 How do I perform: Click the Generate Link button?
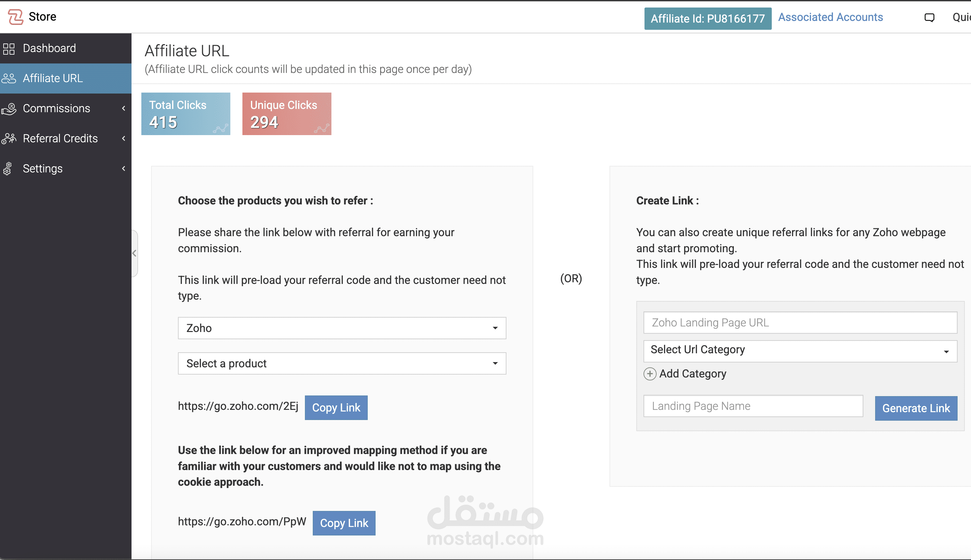(x=916, y=409)
